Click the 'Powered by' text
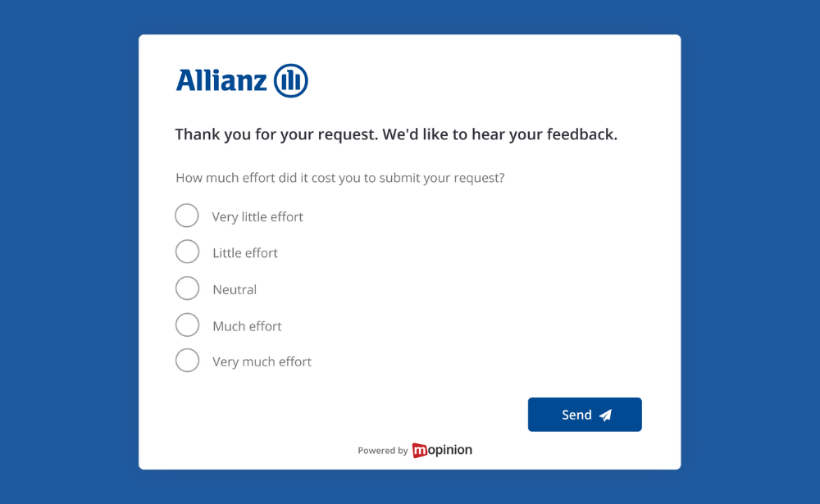 pyautogui.click(x=382, y=450)
